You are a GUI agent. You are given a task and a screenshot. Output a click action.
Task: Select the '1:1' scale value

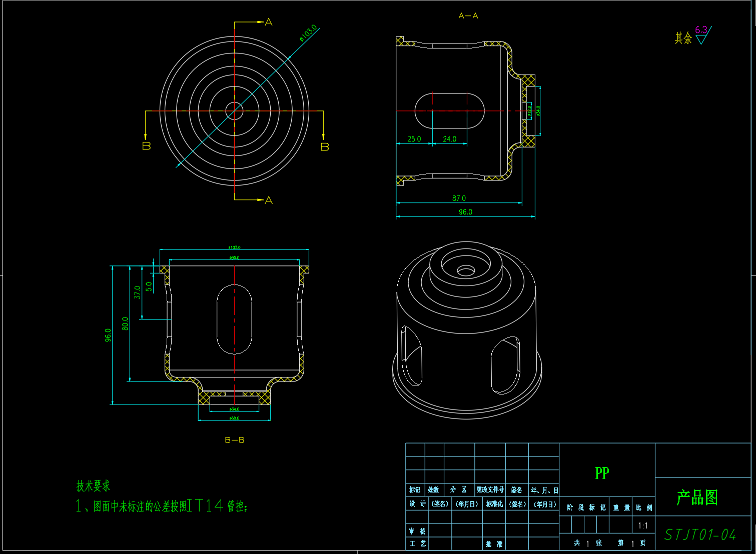coord(643,525)
